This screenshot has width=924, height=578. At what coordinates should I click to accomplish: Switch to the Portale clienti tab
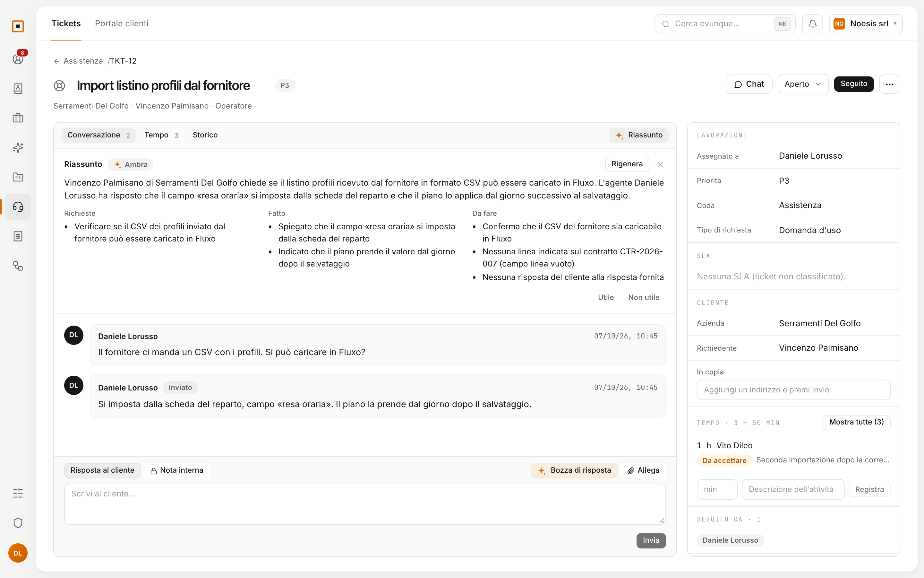tap(121, 24)
